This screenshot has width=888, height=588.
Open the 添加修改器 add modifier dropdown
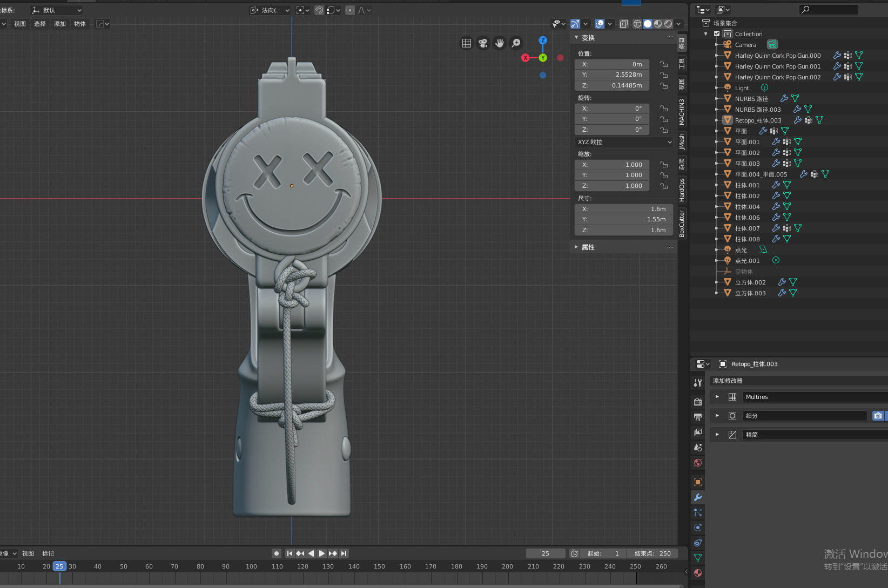798,381
